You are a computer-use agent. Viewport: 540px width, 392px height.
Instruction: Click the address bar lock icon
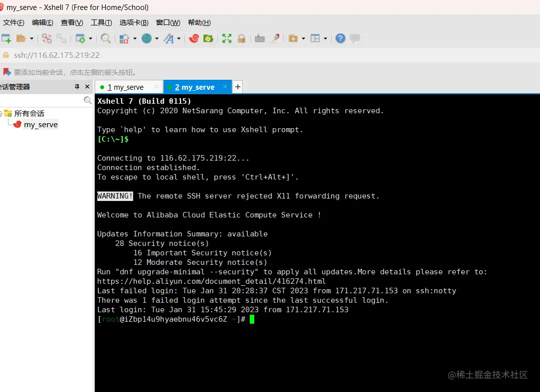[x=6, y=55]
